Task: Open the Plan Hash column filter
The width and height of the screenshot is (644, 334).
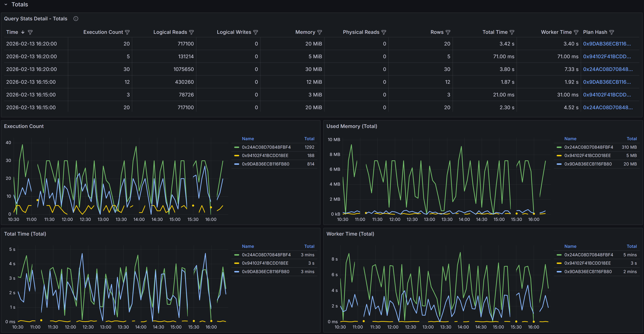Action: pos(611,32)
